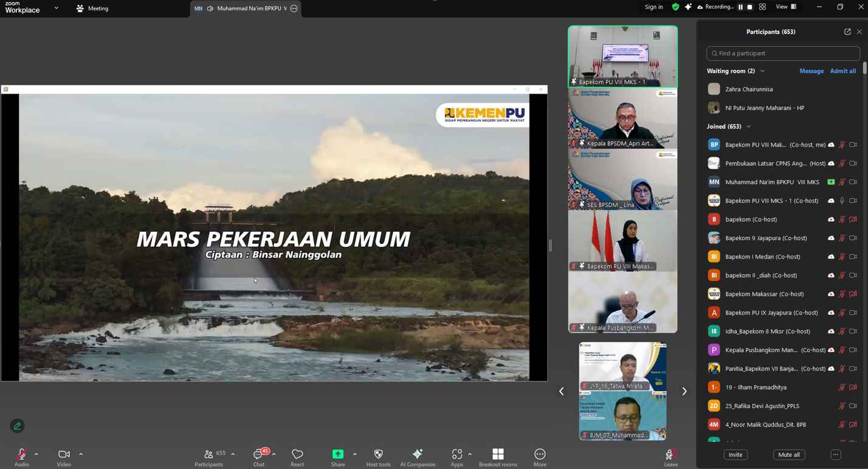Toggle camera for 19 - Ilham Pramadhitya
This screenshot has height=469, width=868.
pyautogui.click(x=853, y=387)
